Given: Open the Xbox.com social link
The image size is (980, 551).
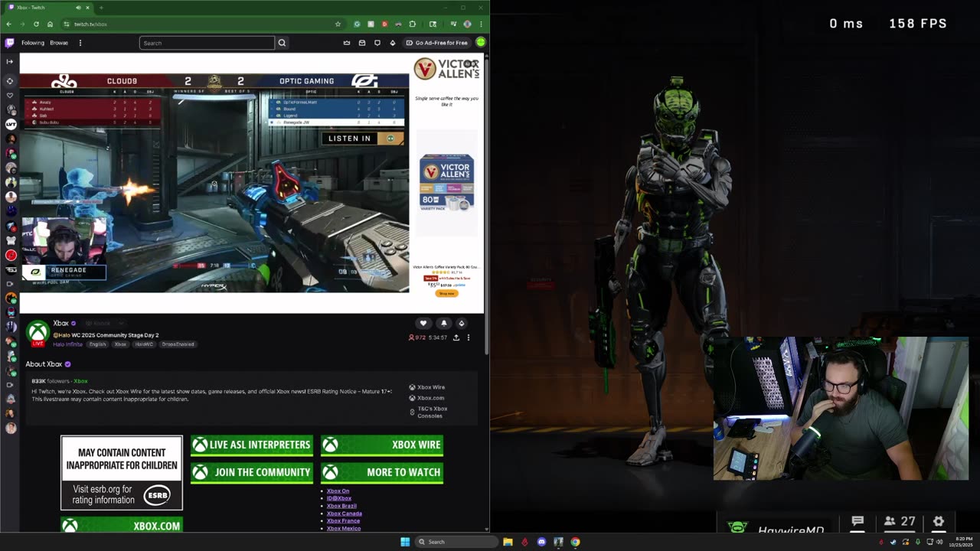Looking at the screenshot, I should point(426,398).
